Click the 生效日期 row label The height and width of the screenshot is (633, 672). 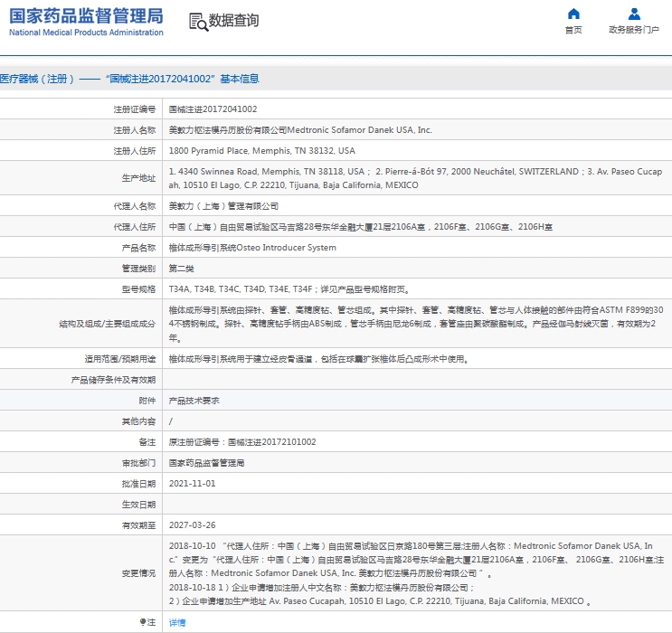click(x=138, y=505)
